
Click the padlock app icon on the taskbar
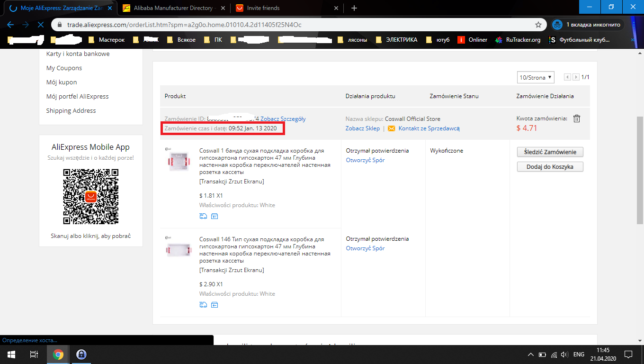tap(81, 355)
